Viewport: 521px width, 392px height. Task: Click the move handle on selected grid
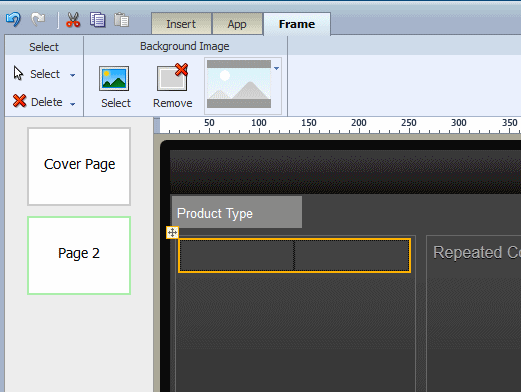click(172, 232)
